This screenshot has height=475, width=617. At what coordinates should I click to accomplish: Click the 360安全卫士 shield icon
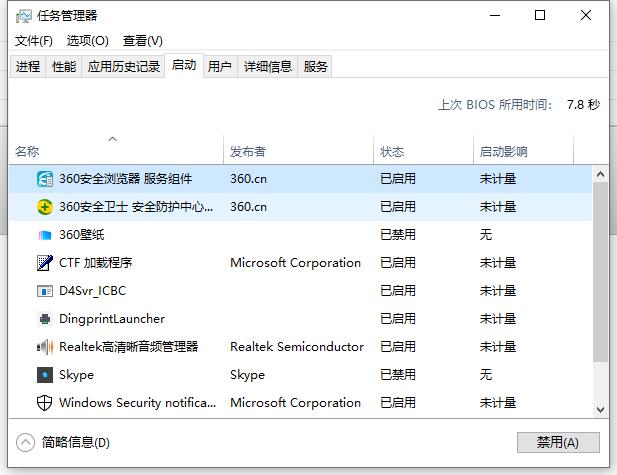click(x=45, y=207)
